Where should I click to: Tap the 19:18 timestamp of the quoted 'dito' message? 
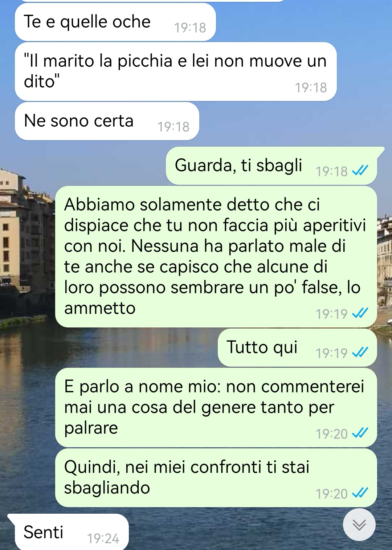pyautogui.click(x=311, y=87)
